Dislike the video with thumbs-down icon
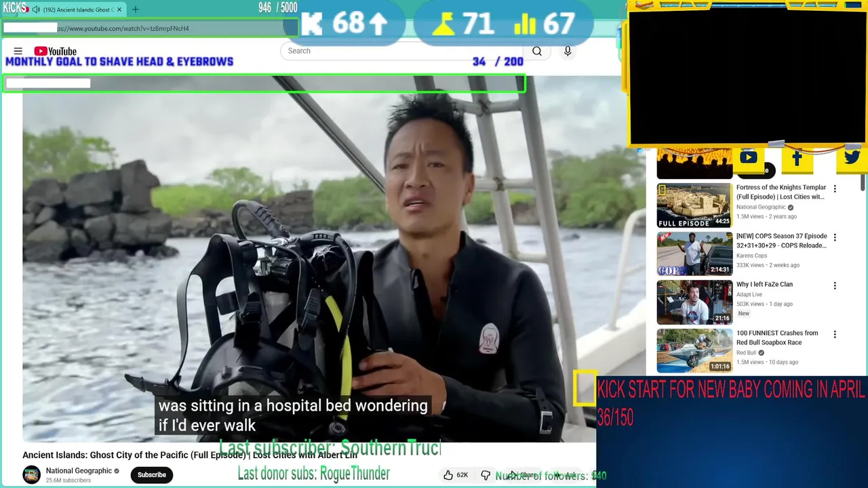The width and height of the screenshot is (868, 488). tap(486, 475)
